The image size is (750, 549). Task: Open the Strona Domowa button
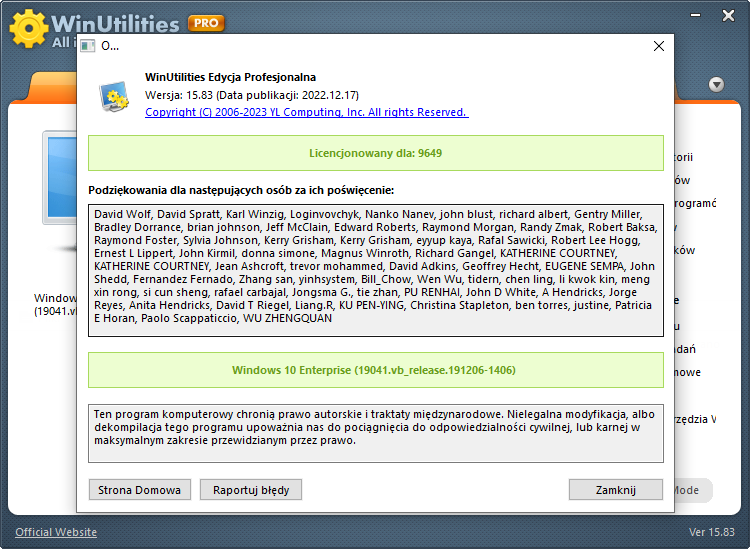pos(140,490)
